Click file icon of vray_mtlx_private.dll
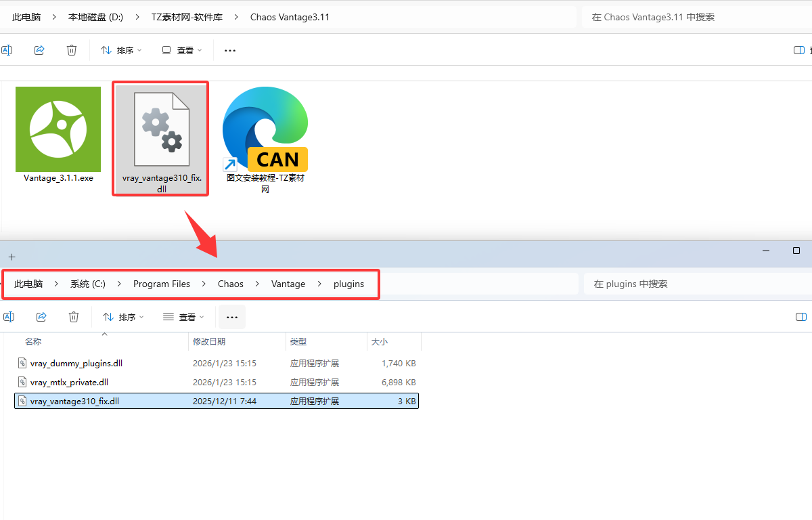 click(22, 383)
